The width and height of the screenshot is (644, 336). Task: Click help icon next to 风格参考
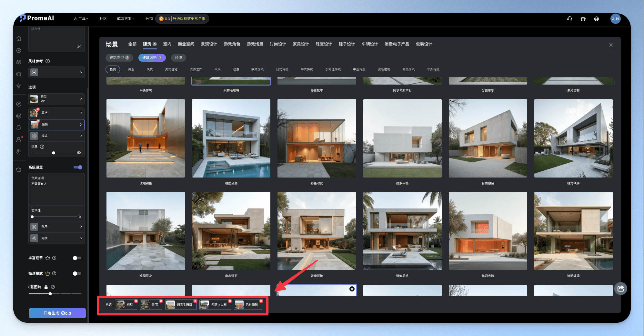click(48, 61)
